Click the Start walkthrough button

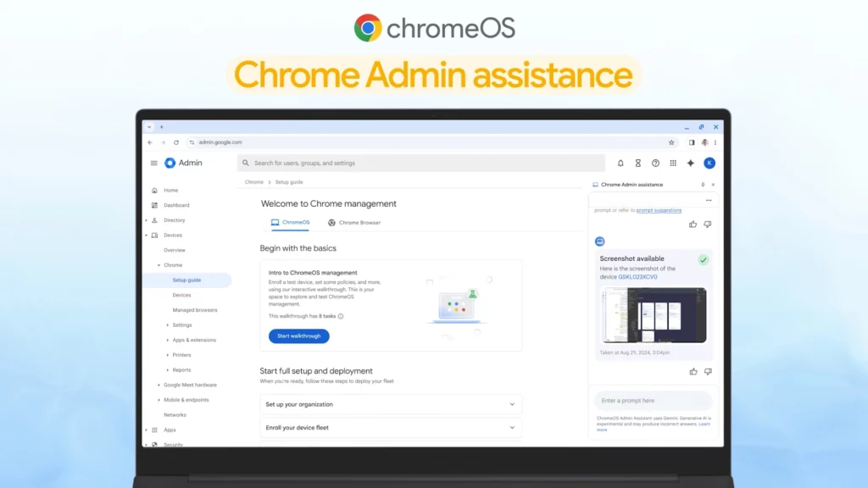[x=298, y=336]
